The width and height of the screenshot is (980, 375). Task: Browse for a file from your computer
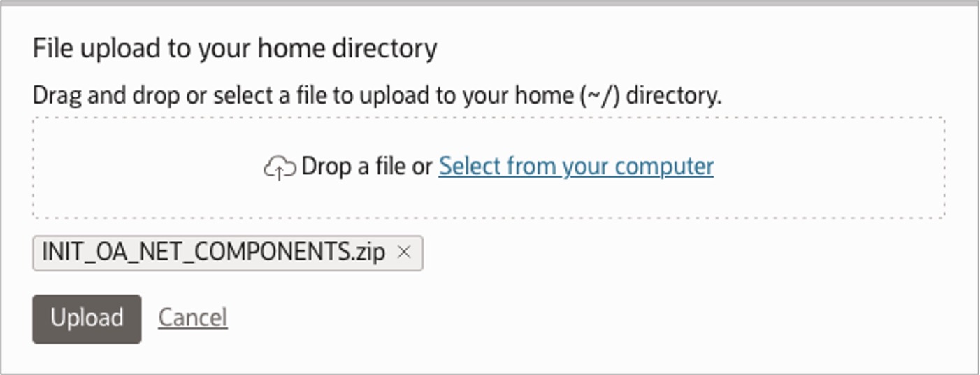click(x=575, y=167)
